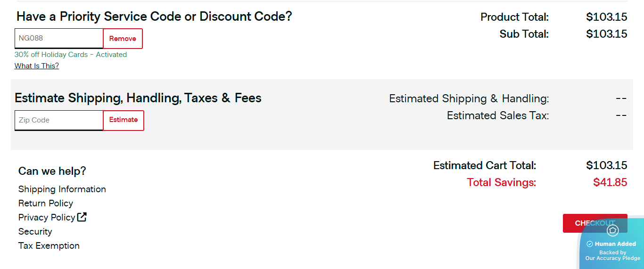
Task: Open the Tax Exemption link
Action: click(x=49, y=246)
